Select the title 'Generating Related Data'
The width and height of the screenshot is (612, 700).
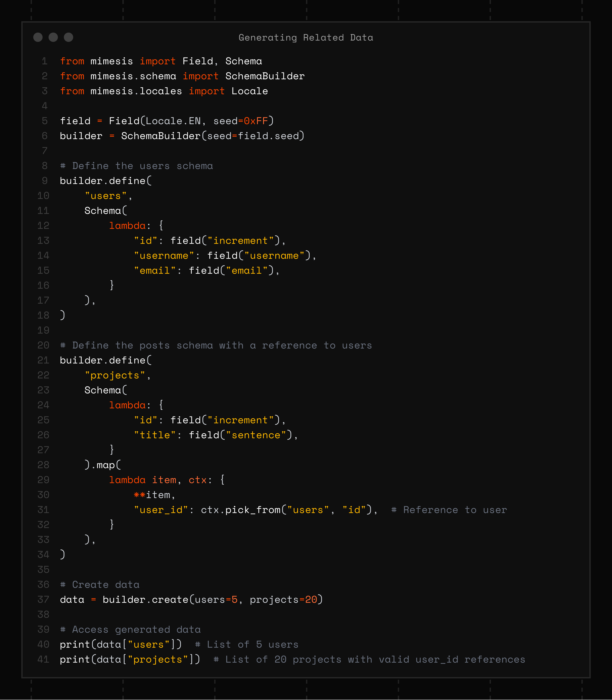(x=306, y=38)
